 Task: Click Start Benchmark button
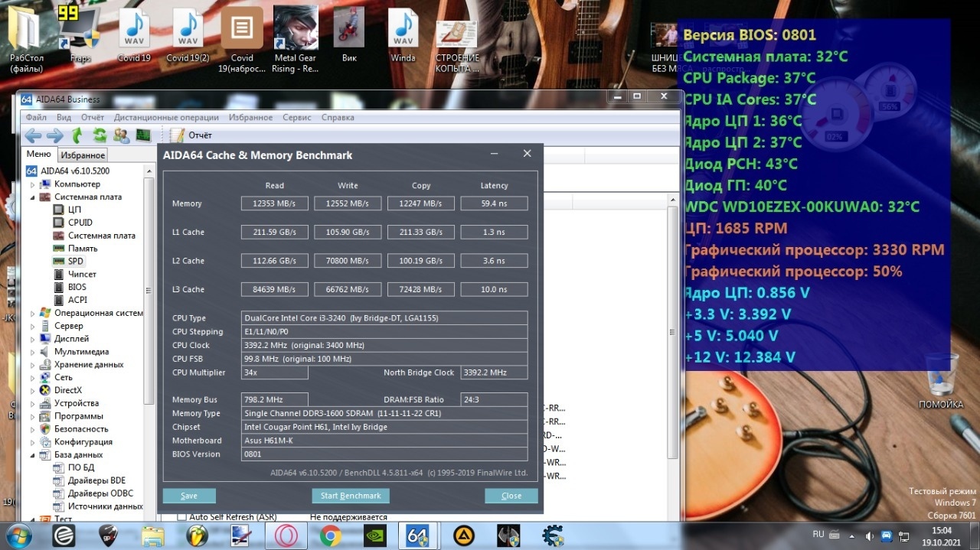click(351, 496)
